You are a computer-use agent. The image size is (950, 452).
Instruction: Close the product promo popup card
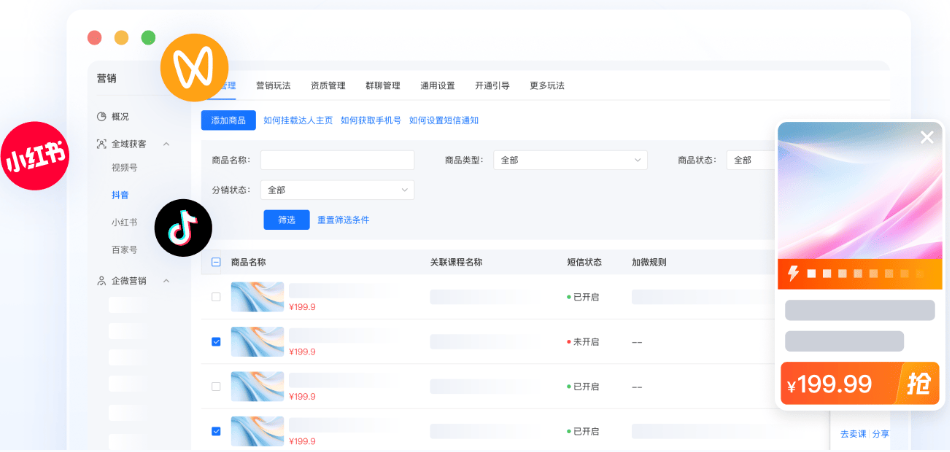point(927,138)
